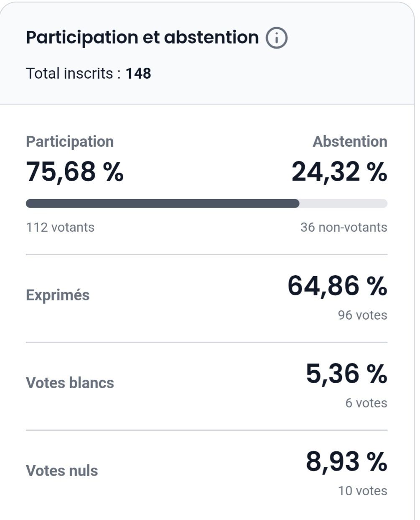The image size is (420, 520).
Task: Select the 'Exprimés' row label
Action: pyautogui.click(x=58, y=295)
